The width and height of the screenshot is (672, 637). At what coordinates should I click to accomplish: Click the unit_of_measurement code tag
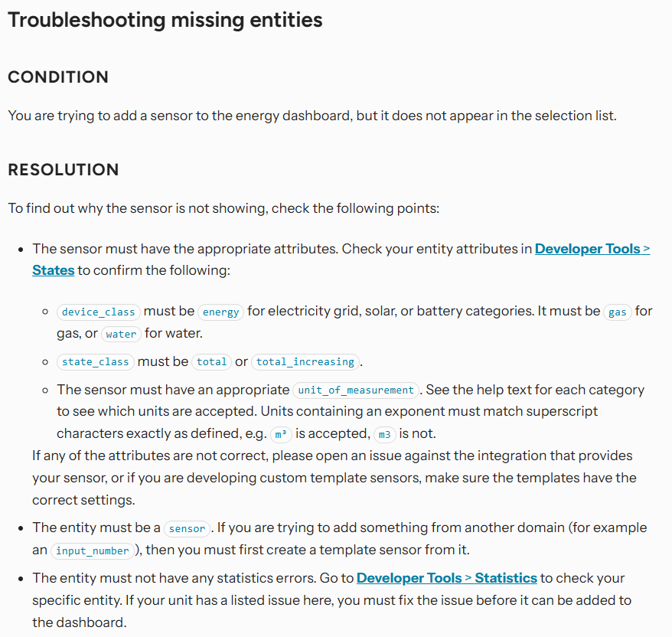click(356, 390)
